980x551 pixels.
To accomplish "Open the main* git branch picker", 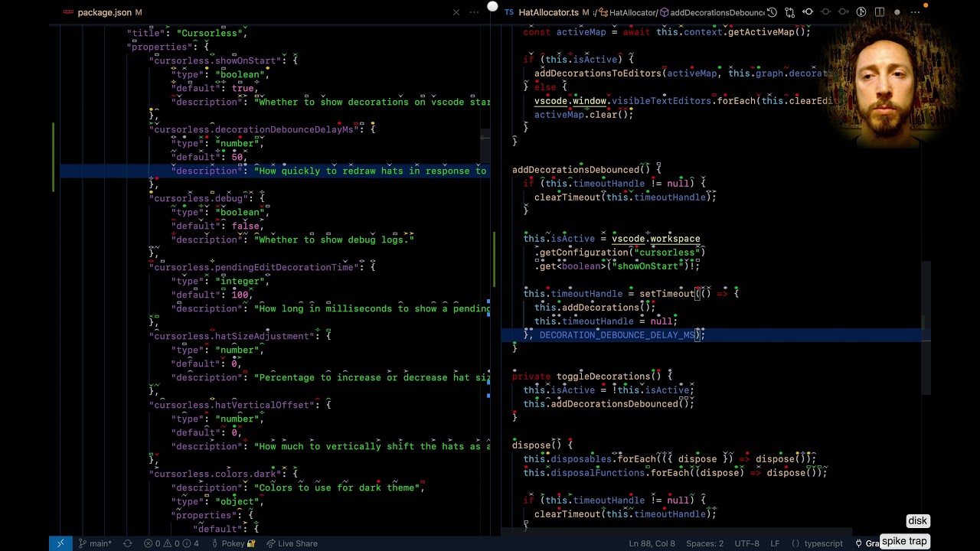I will [95, 543].
